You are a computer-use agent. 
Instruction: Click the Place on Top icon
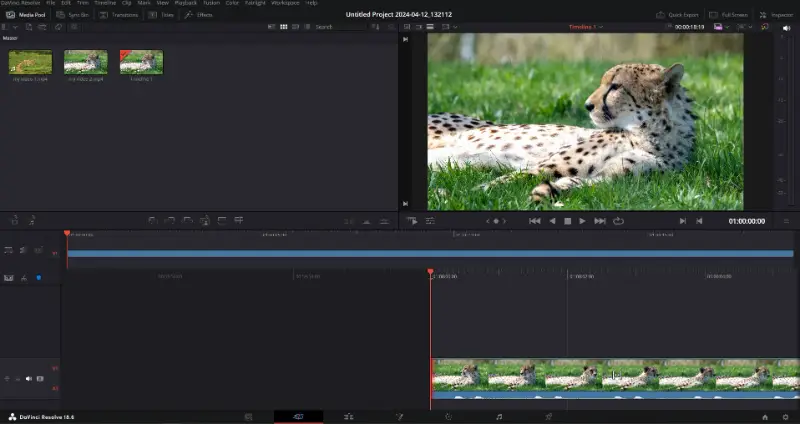coord(222,220)
